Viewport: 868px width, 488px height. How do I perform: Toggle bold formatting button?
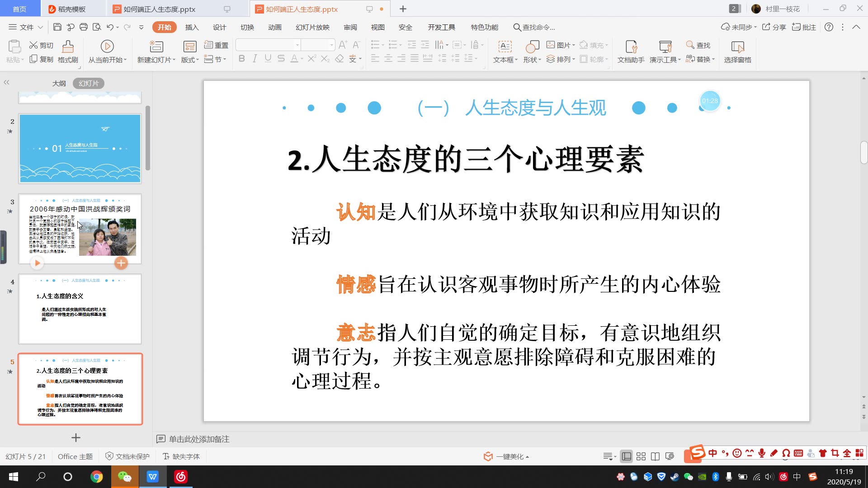coord(241,58)
